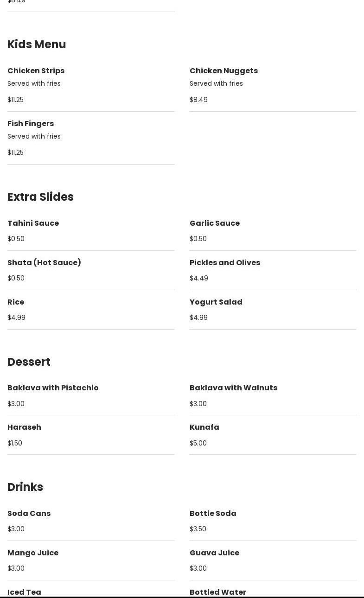Select the Rice side item
The width and height of the screenshot is (364, 598).
coord(16,302)
